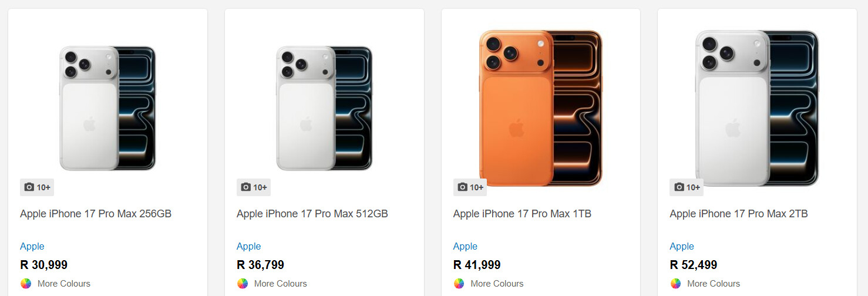Click the silver iPhone image for the 2TB model
The image size is (868, 296).
757,109
